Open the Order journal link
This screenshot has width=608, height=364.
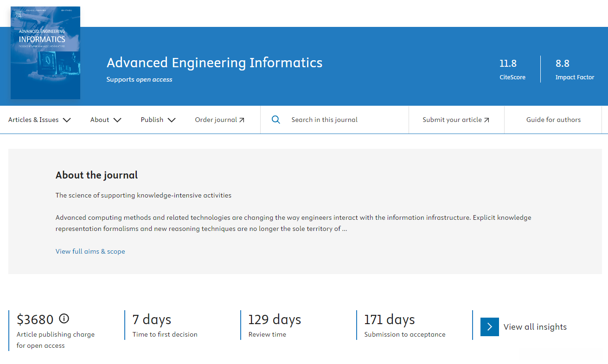[216, 120]
